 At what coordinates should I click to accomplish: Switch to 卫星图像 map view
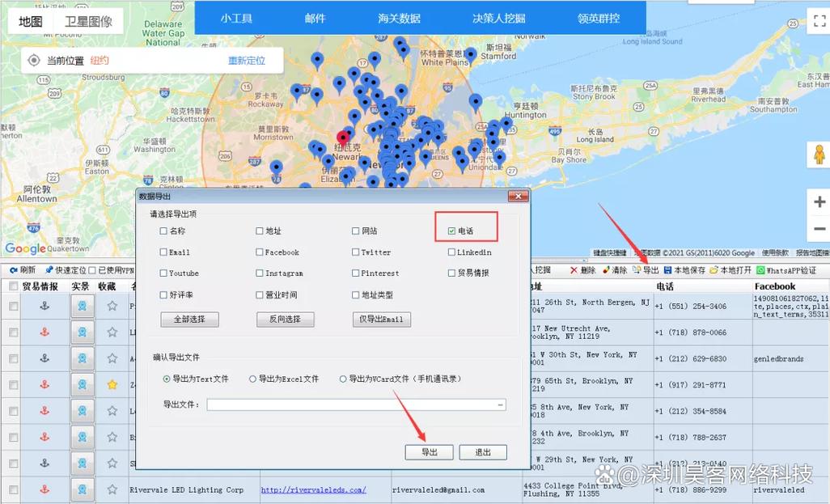click(x=88, y=21)
